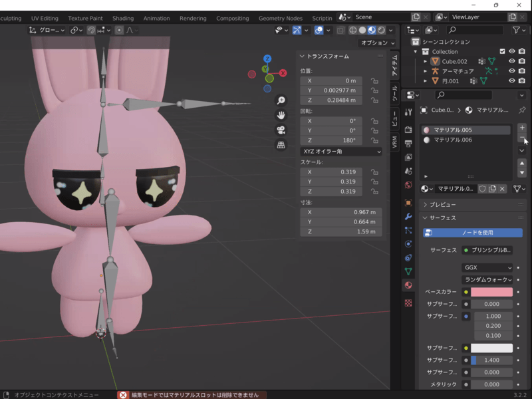
Task: Lock the location X value
Action: (x=375, y=81)
